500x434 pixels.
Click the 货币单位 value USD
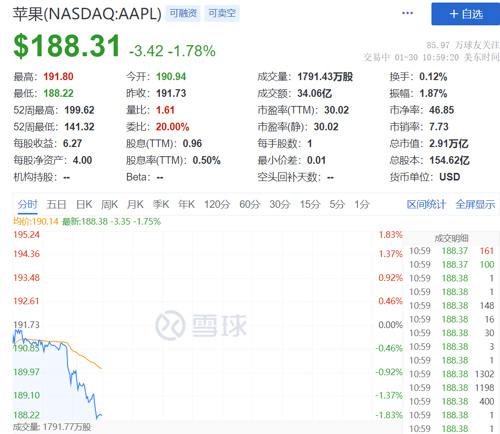(450, 177)
